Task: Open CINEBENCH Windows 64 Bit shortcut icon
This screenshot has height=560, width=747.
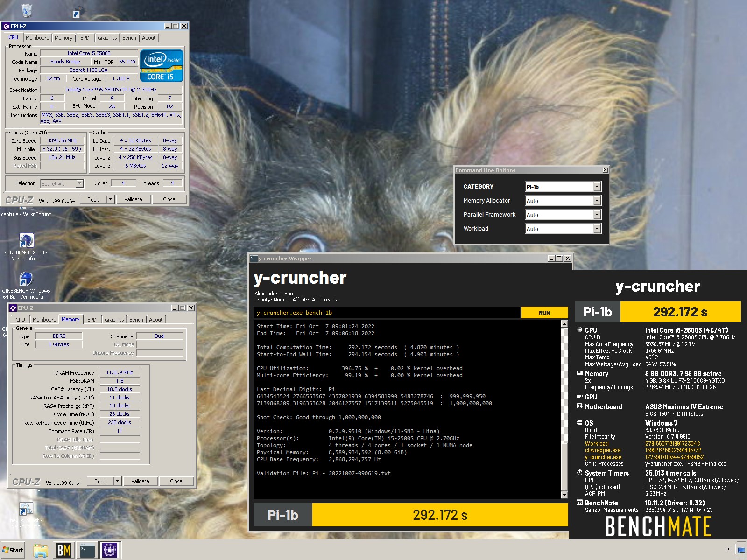Action: [26, 279]
